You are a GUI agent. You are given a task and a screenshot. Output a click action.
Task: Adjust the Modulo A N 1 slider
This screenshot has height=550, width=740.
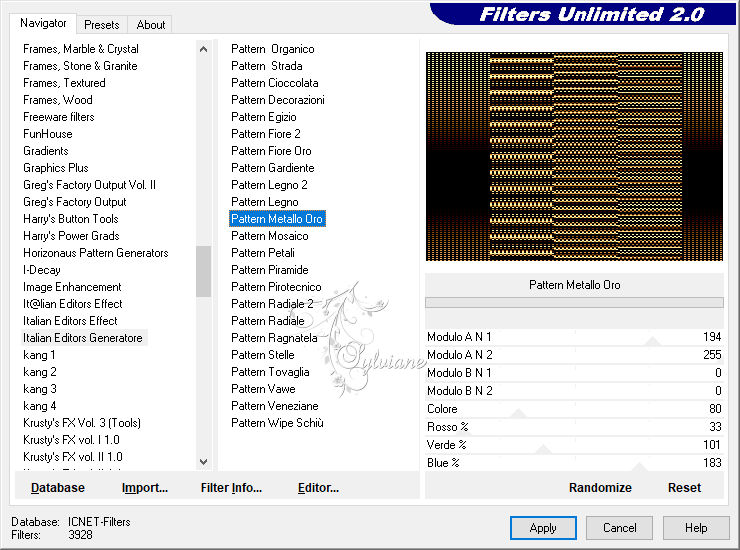pos(574,337)
